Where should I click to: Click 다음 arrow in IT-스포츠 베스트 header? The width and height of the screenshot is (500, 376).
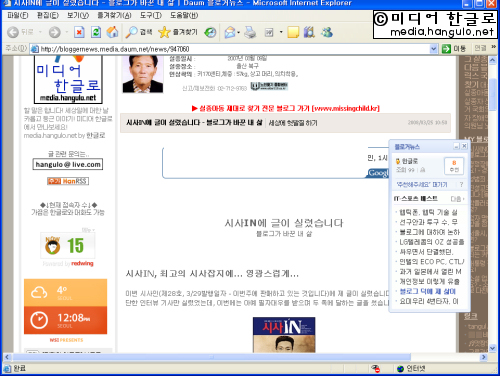pyautogui.click(x=458, y=199)
